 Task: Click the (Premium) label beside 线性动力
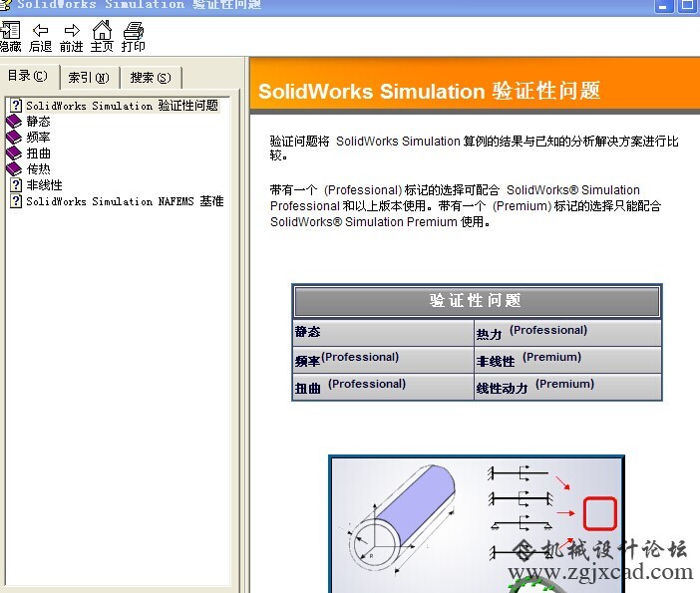click(x=564, y=384)
